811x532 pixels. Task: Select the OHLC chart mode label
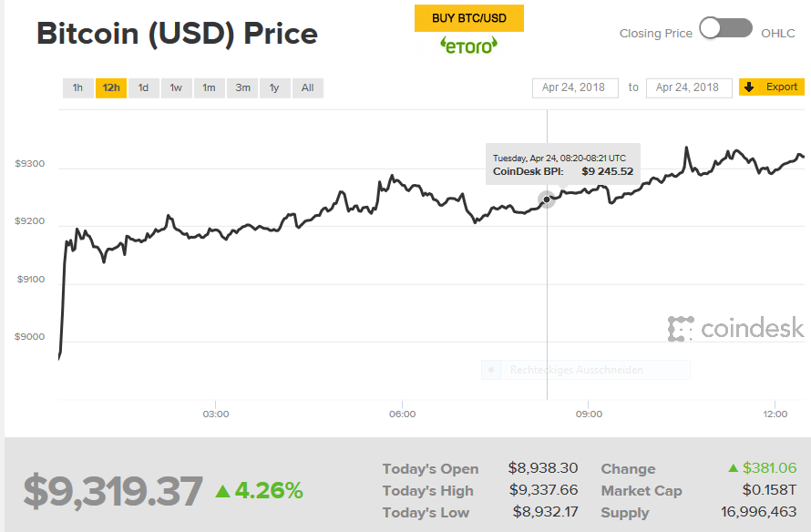point(778,34)
